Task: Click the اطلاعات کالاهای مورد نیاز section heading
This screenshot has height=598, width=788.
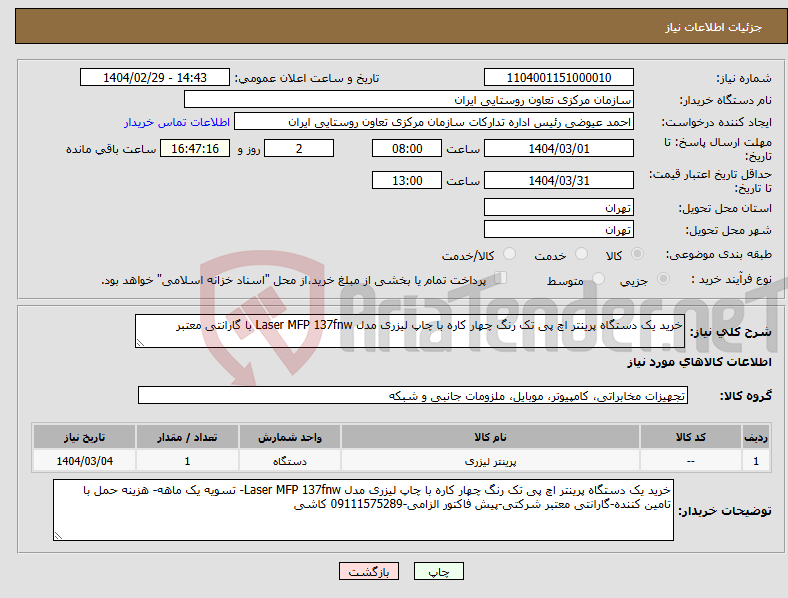Action: pyautogui.click(x=699, y=362)
